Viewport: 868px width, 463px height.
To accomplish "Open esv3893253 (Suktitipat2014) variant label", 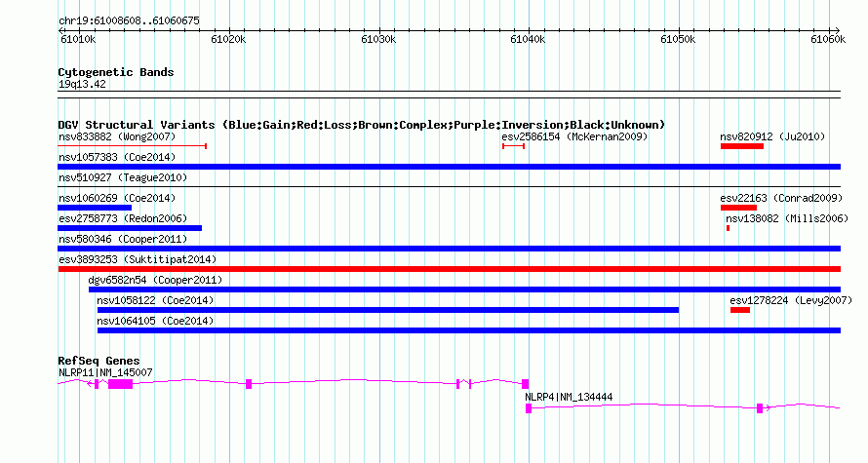I will tap(138, 259).
